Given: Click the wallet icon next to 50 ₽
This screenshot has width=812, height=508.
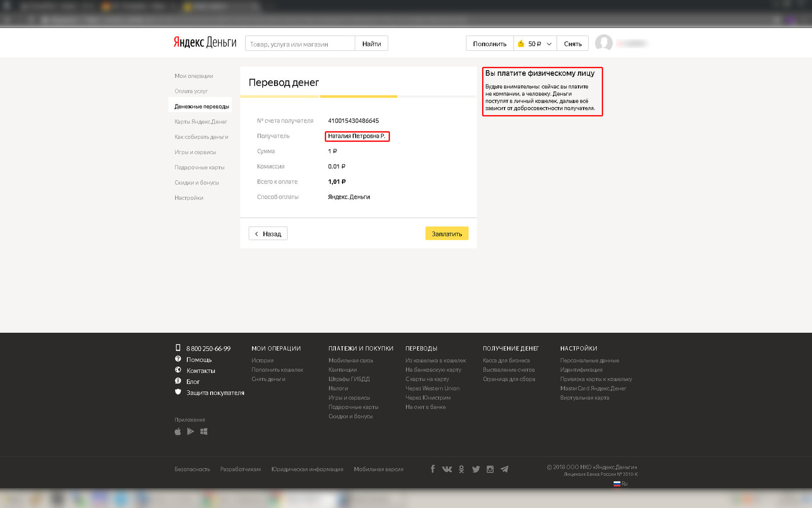Looking at the screenshot, I should point(521,44).
